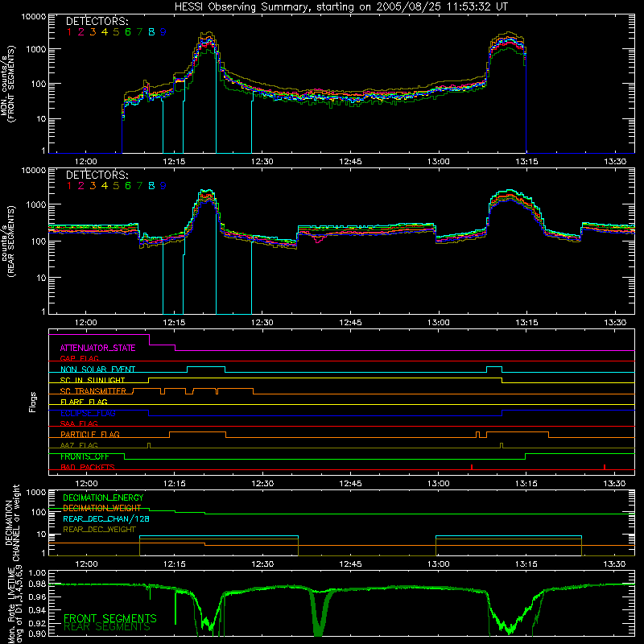Click the REAR_DEC_WEIGHT legend label

[99, 530]
